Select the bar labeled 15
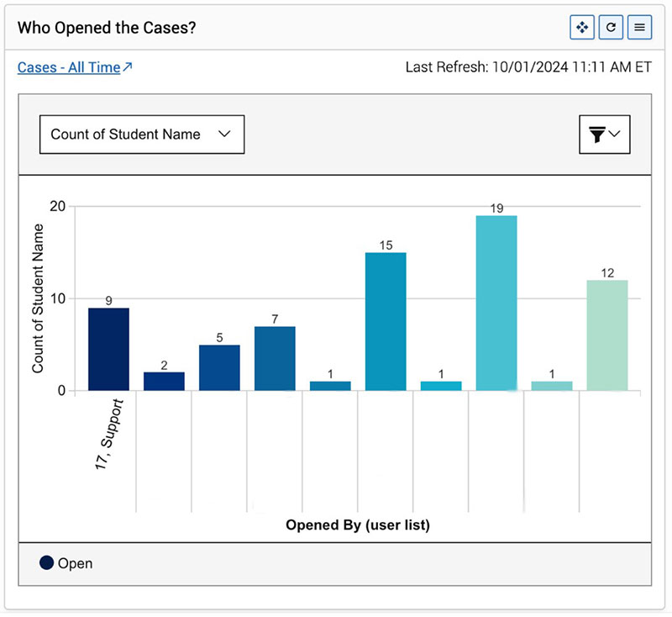This screenshot has width=672, height=617. (x=385, y=319)
